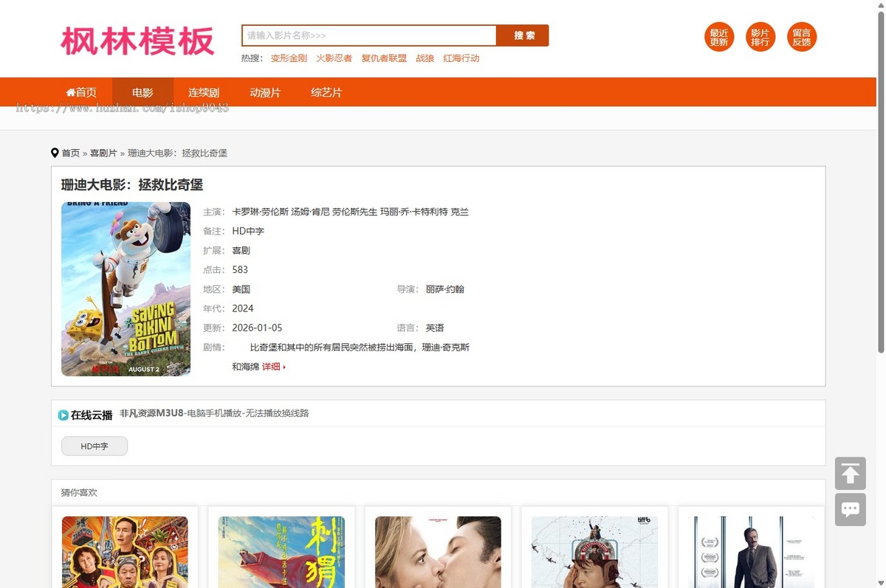The width and height of the screenshot is (886, 588).
Task: Click the Saving Bikini Bottom poster
Action: pyautogui.click(x=126, y=289)
